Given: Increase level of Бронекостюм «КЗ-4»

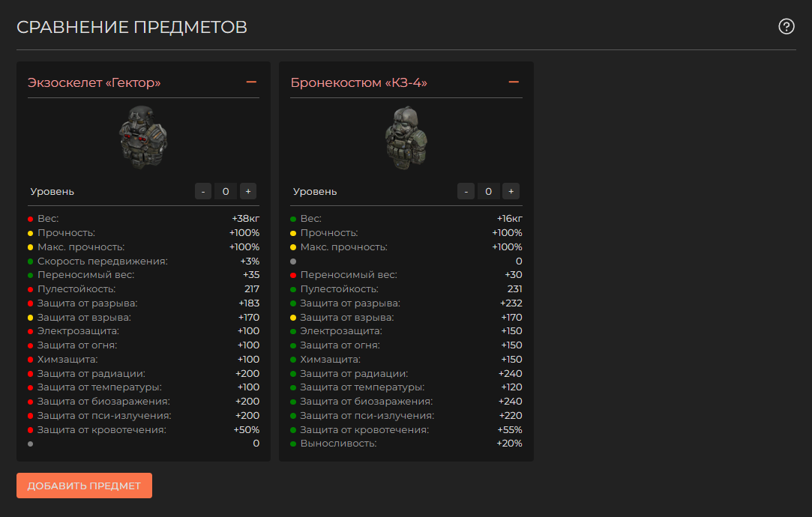Looking at the screenshot, I should pos(511,191).
